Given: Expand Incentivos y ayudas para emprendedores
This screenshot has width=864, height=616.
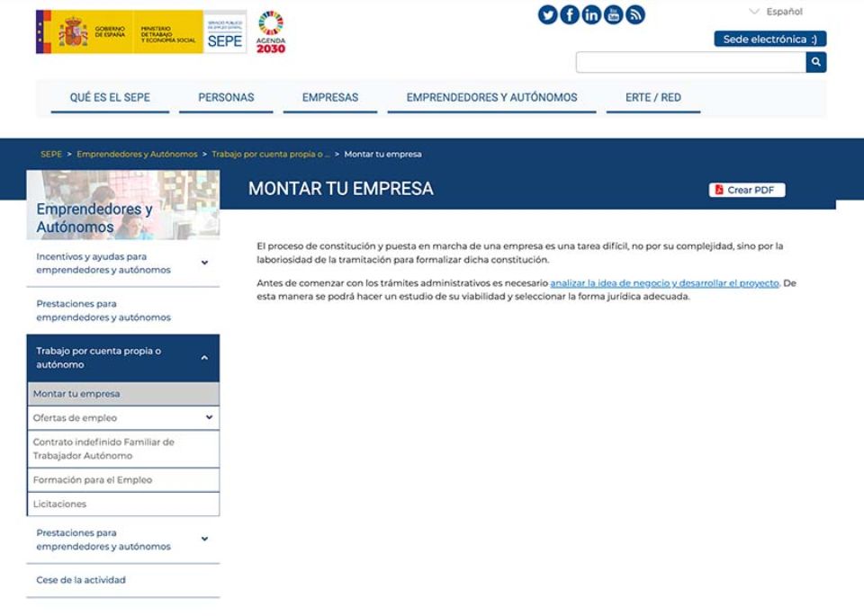Looking at the screenshot, I should click(206, 263).
